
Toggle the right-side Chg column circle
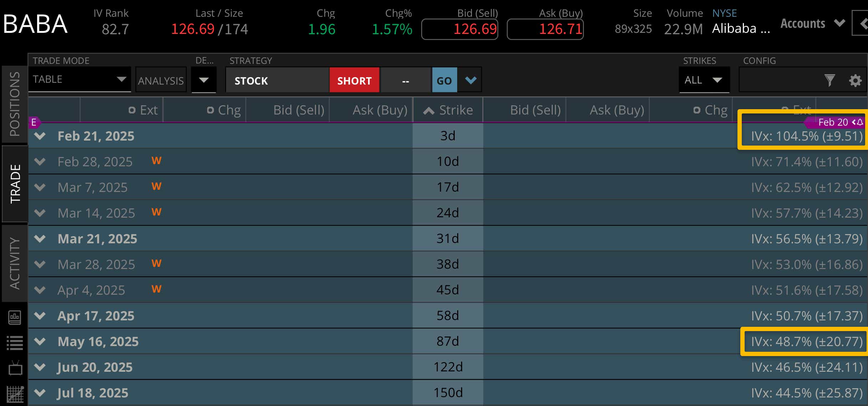point(696,110)
